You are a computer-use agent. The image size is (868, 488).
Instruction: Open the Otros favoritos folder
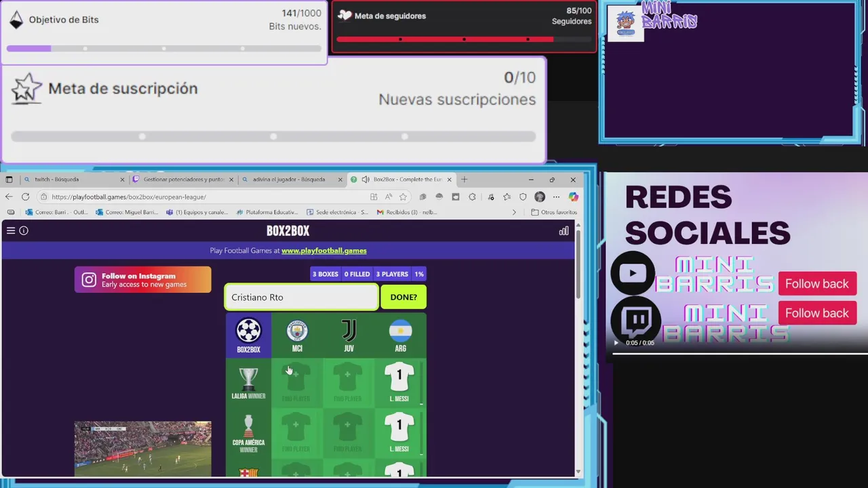coord(554,212)
